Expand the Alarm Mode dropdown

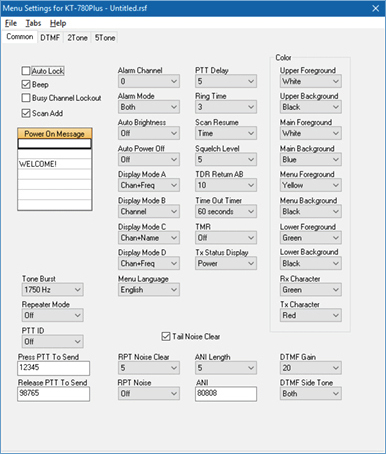(x=149, y=107)
